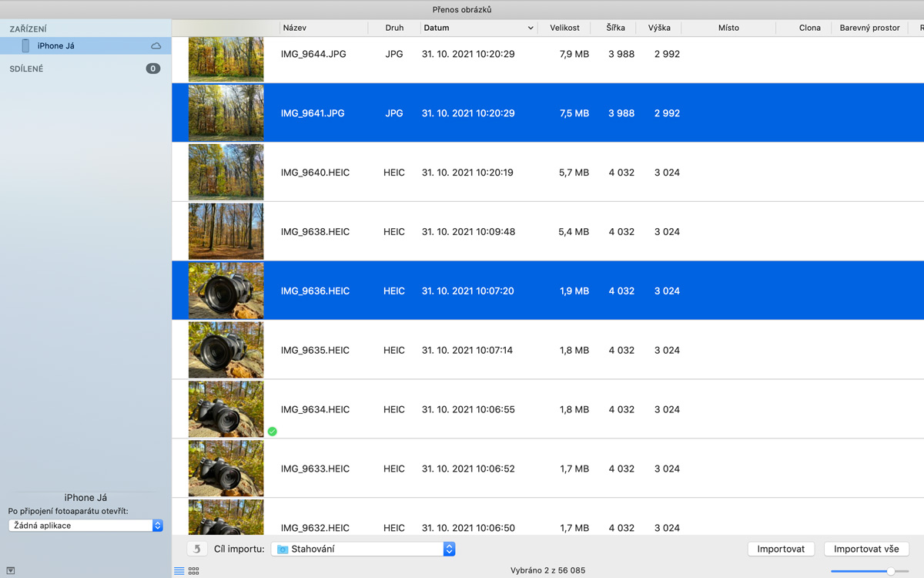924x578 pixels.
Task: Select the IMG_9635.HEIC row
Action: click(x=462, y=350)
